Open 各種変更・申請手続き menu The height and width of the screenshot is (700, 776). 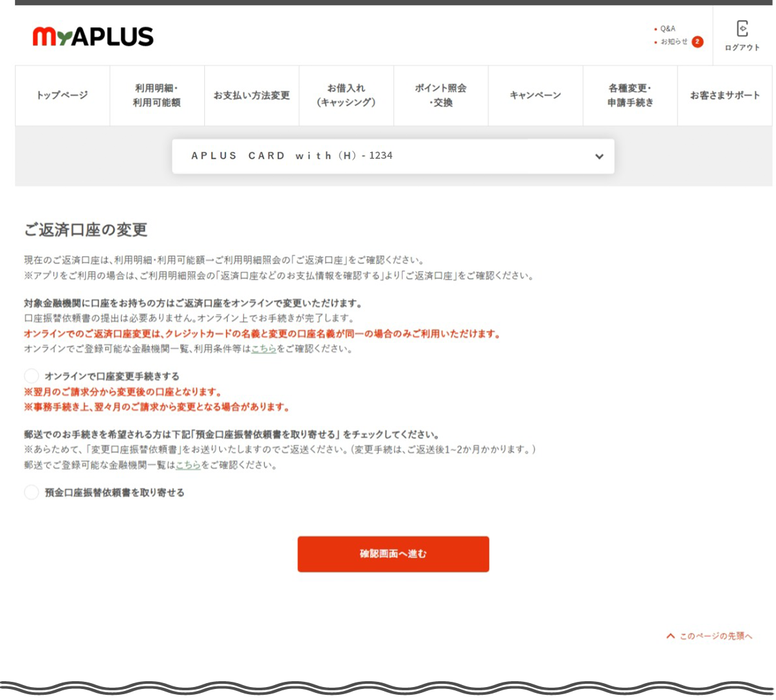tap(630, 95)
